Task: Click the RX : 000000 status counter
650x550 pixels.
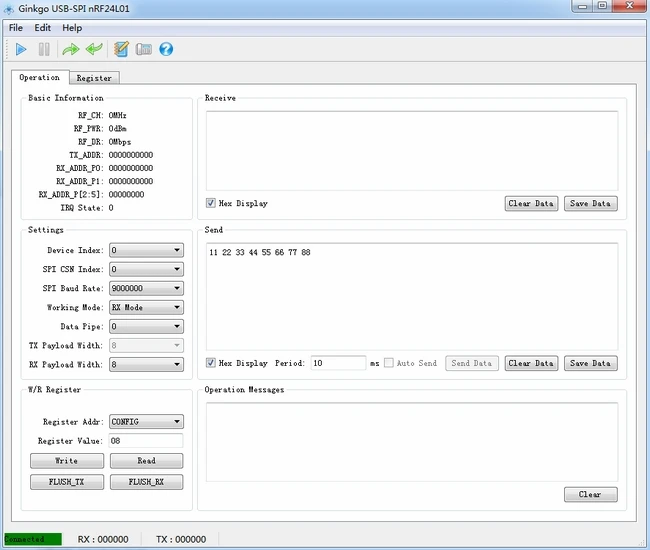Action: click(x=103, y=539)
